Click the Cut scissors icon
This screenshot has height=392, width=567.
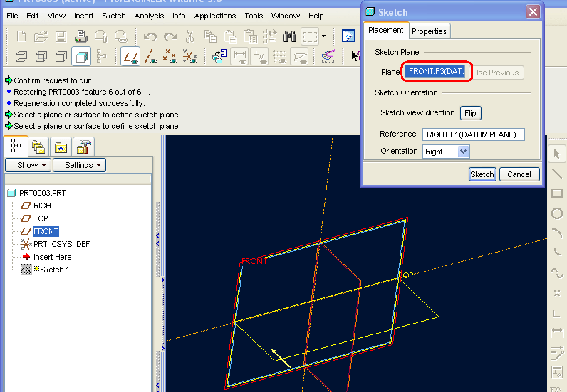190,36
